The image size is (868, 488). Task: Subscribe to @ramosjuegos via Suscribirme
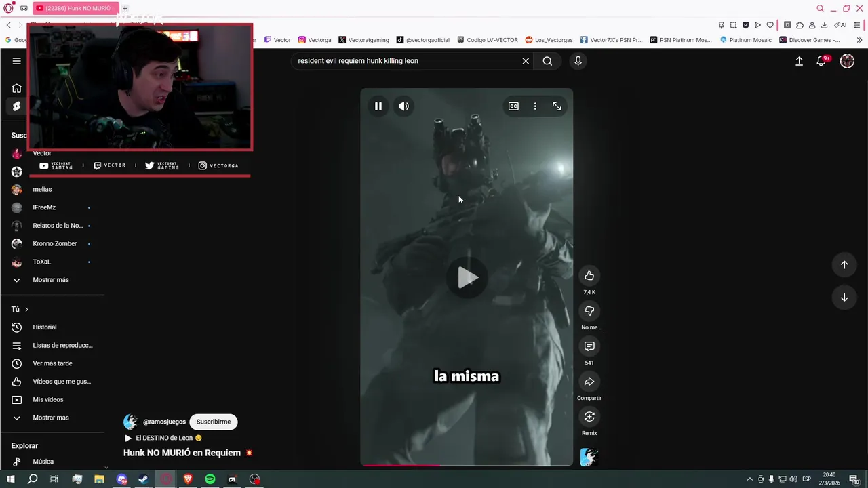click(214, 422)
